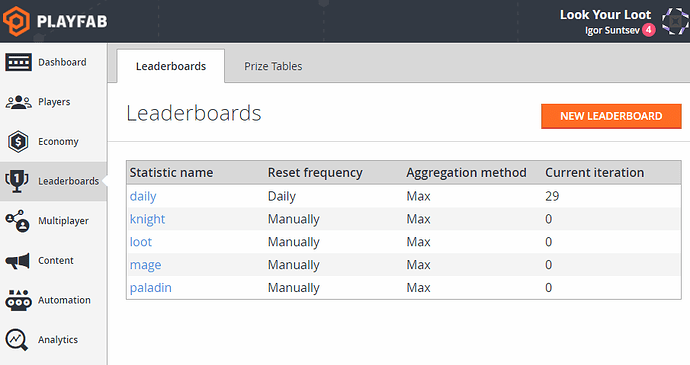Click Max in the daily row
Viewport: 690px width, 365px height.
pos(418,196)
